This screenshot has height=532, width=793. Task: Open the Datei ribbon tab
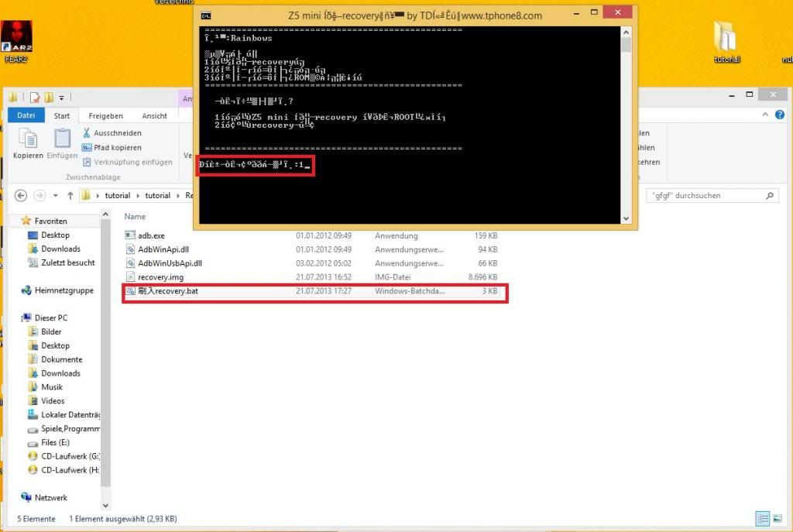[26, 116]
